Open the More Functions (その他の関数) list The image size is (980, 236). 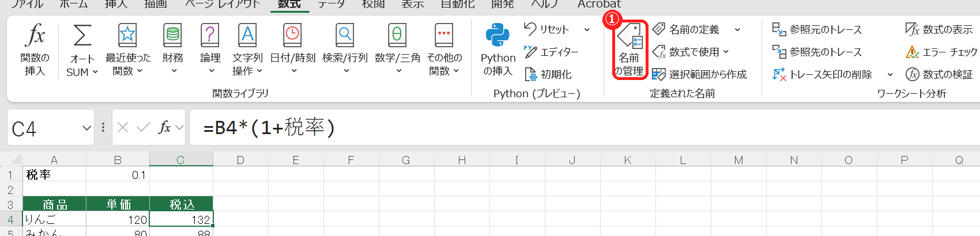(x=444, y=50)
